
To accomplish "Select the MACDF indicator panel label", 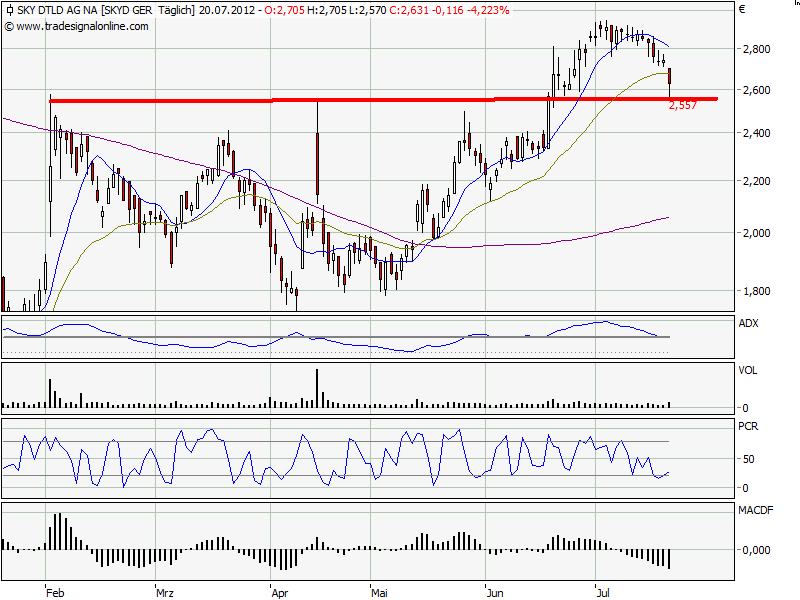I will [754, 512].
